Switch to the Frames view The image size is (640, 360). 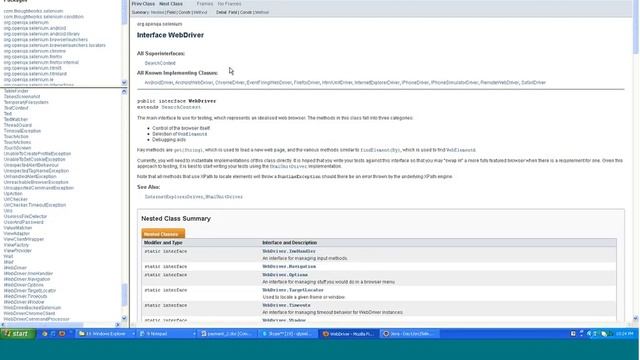[204, 4]
